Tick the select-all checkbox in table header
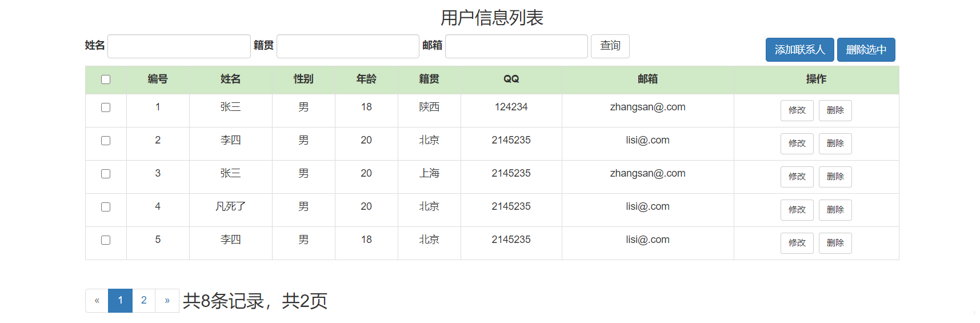The width and height of the screenshot is (980, 323). (x=106, y=79)
